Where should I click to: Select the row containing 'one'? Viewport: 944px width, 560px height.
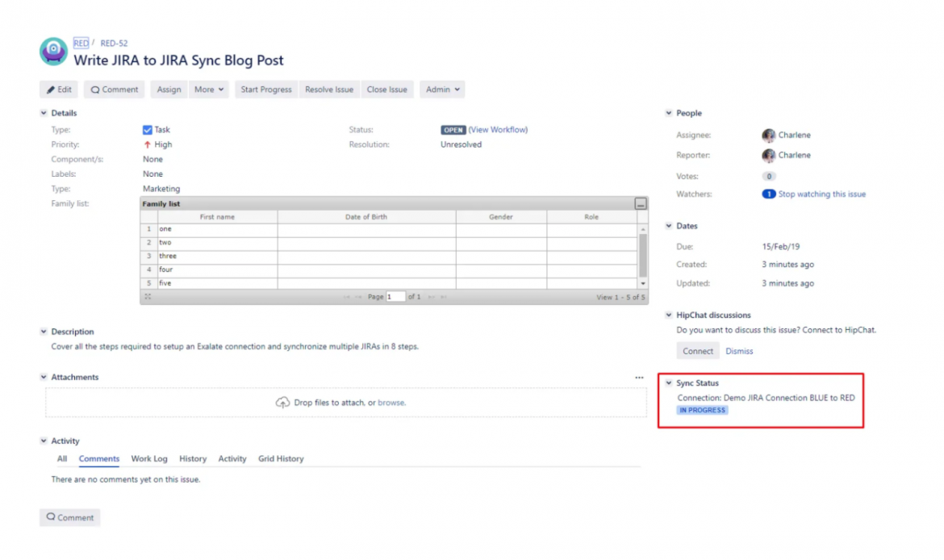(x=389, y=229)
